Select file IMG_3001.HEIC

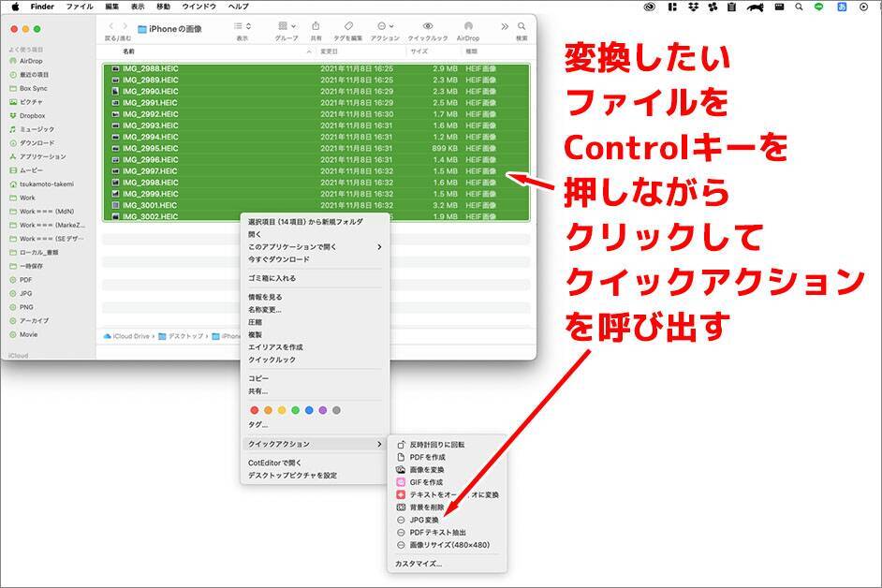316,205
